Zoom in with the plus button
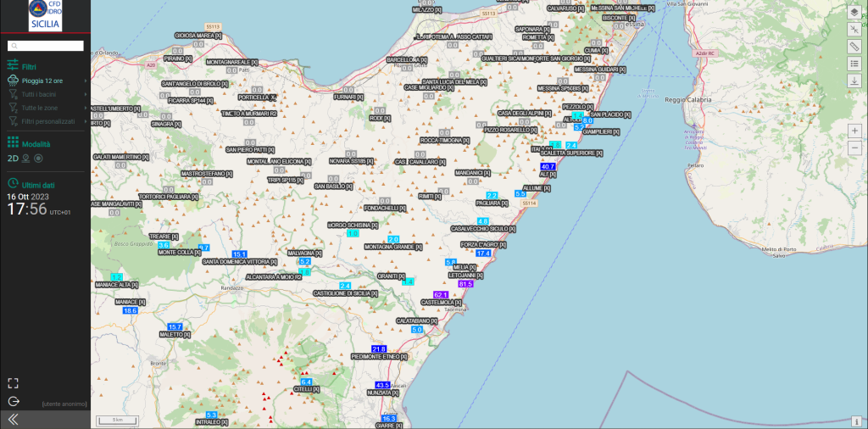The width and height of the screenshot is (868, 429). click(x=854, y=131)
